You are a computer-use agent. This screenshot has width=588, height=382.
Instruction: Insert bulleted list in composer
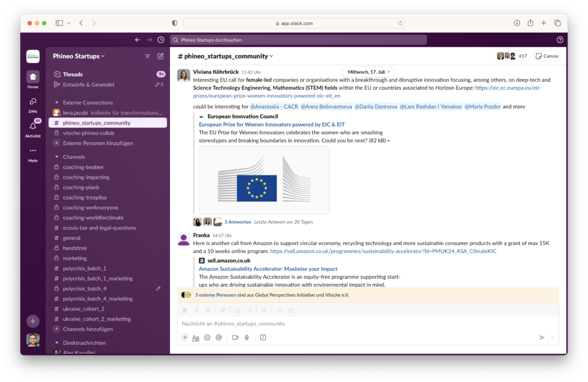pyautogui.click(x=249, y=310)
